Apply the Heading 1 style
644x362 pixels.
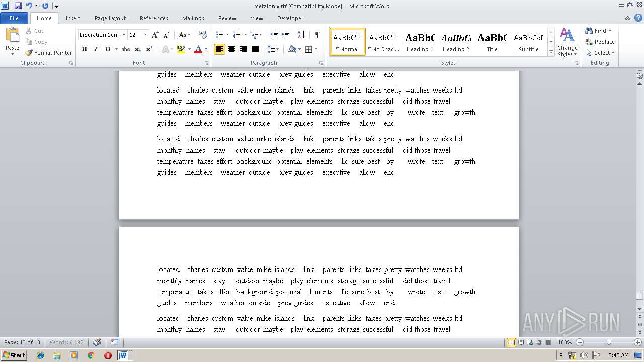pos(420,42)
